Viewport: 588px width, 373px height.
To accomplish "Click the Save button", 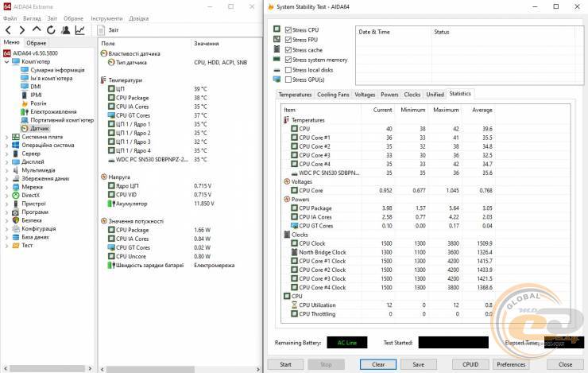I will click(x=418, y=364).
